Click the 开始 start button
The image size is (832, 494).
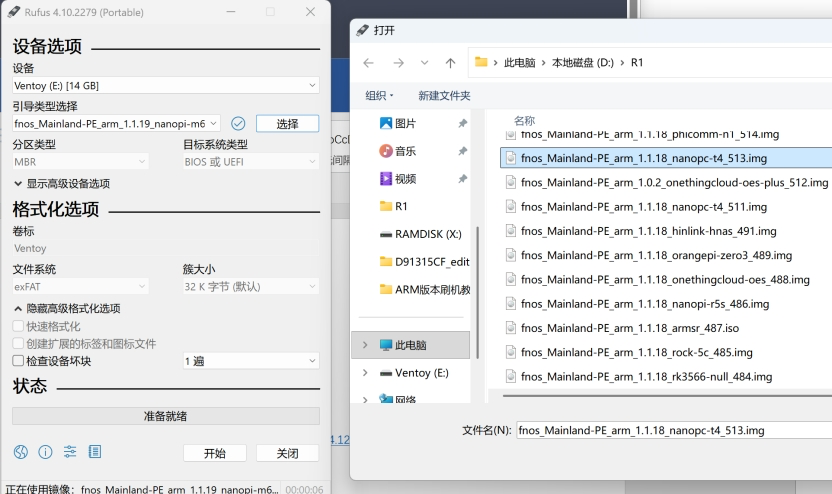click(214, 453)
